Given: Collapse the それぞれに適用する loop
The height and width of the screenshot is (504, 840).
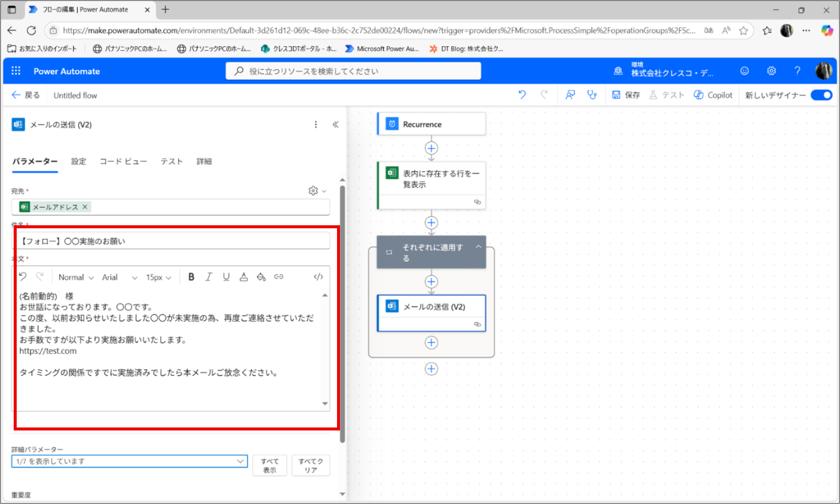Looking at the screenshot, I should pyautogui.click(x=479, y=247).
